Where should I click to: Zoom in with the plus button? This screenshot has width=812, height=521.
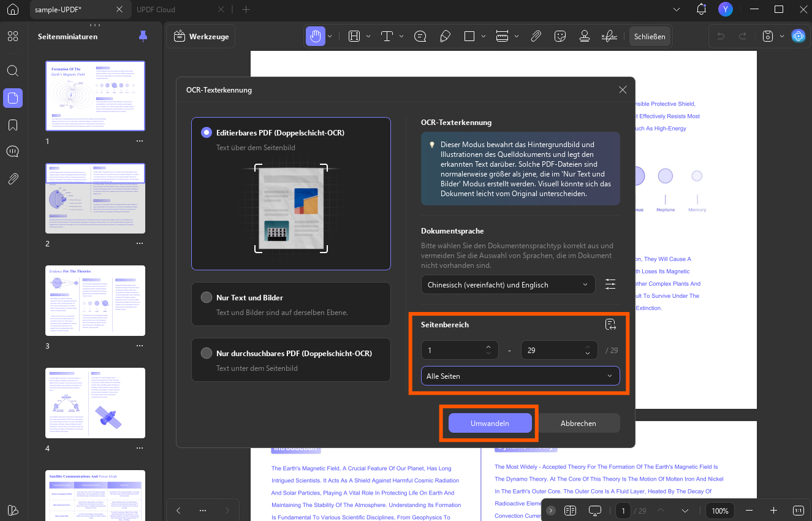tap(773, 511)
